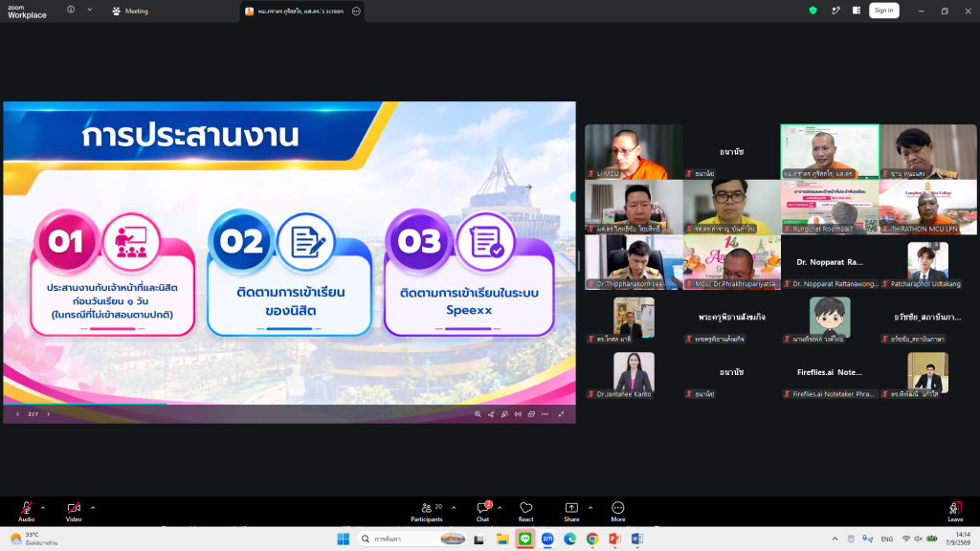Screen dimensions: 980x551
Task: Open the React emoji menu
Action: click(525, 511)
